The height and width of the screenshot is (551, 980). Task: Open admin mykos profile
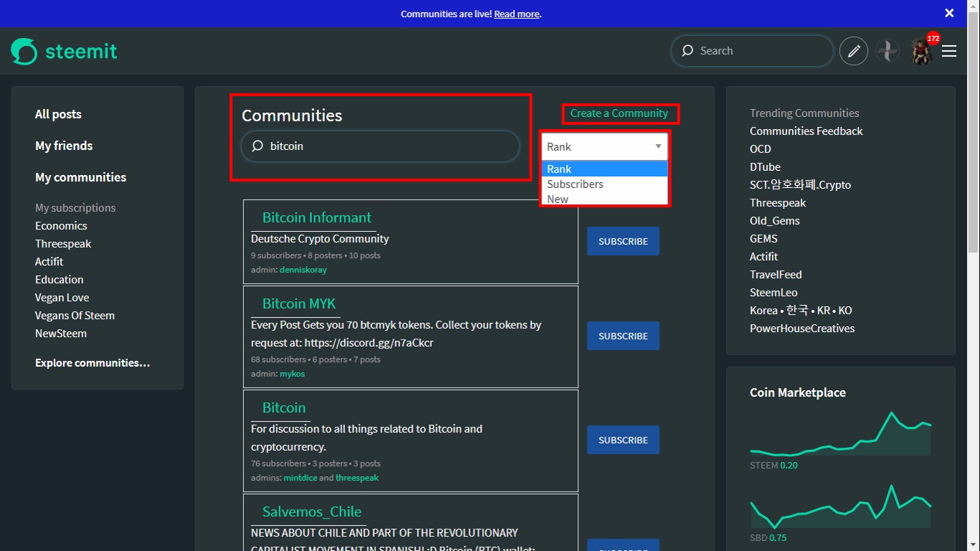coord(292,374)
